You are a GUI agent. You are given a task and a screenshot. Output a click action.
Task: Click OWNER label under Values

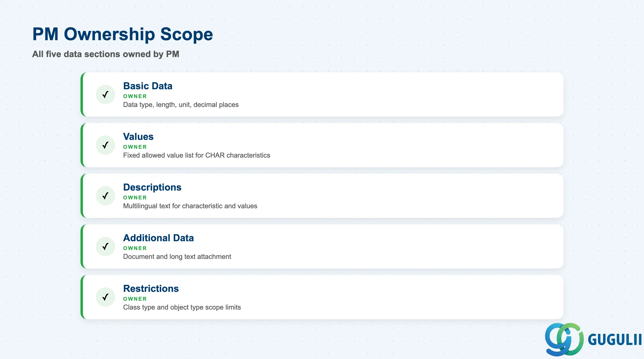(135, 147)
